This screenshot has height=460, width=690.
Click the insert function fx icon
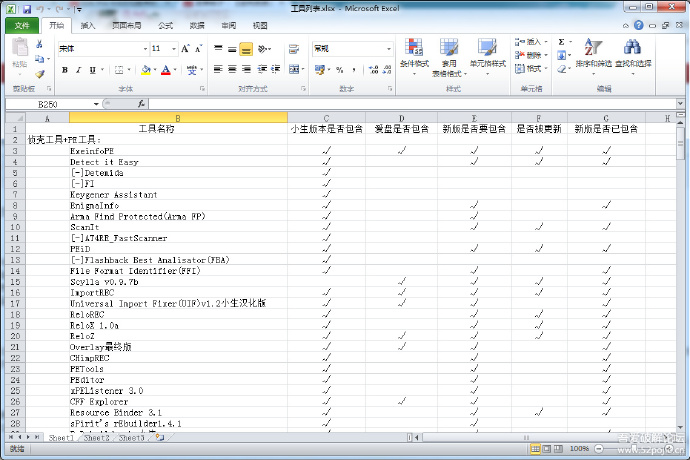tap(141, 104)
